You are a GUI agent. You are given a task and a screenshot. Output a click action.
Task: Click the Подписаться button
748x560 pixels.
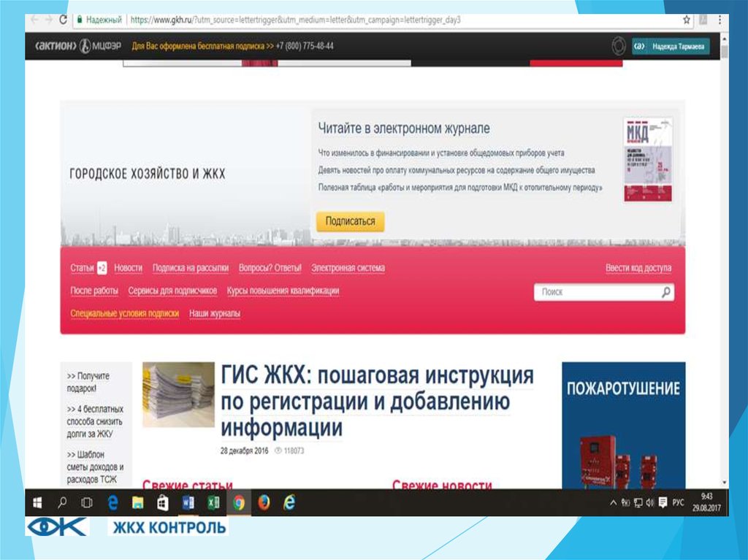[350, 221]
